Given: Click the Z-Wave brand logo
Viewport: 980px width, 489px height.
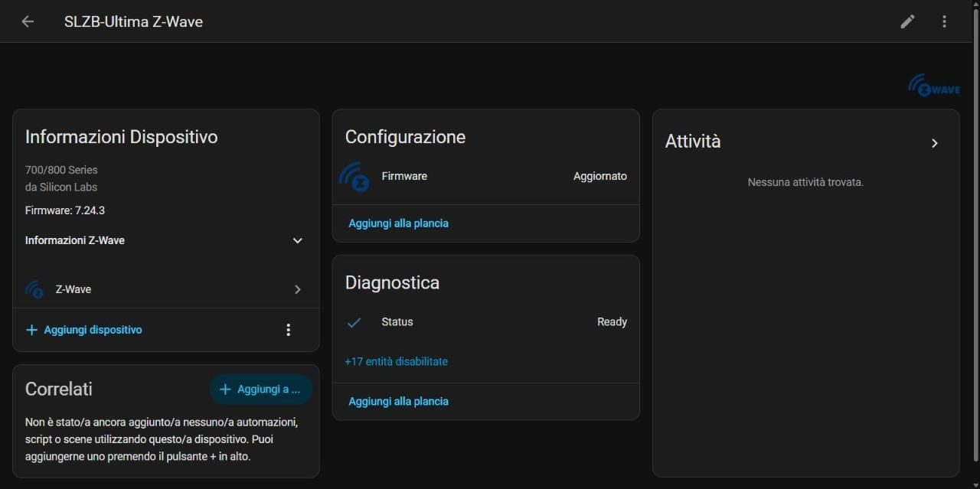Looking at the screenshot, I should 934,85.
